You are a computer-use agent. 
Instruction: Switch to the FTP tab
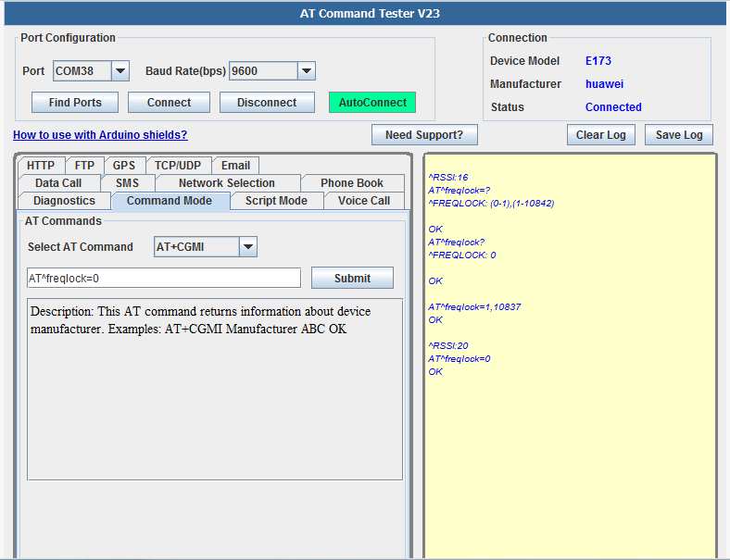click(84, 166)
